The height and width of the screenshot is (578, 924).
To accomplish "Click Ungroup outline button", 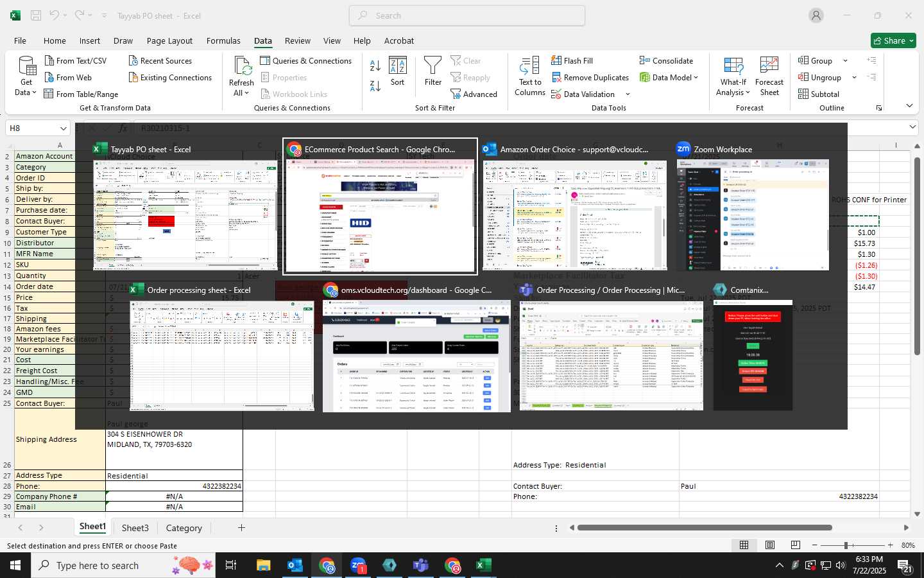I will (819, 77).
